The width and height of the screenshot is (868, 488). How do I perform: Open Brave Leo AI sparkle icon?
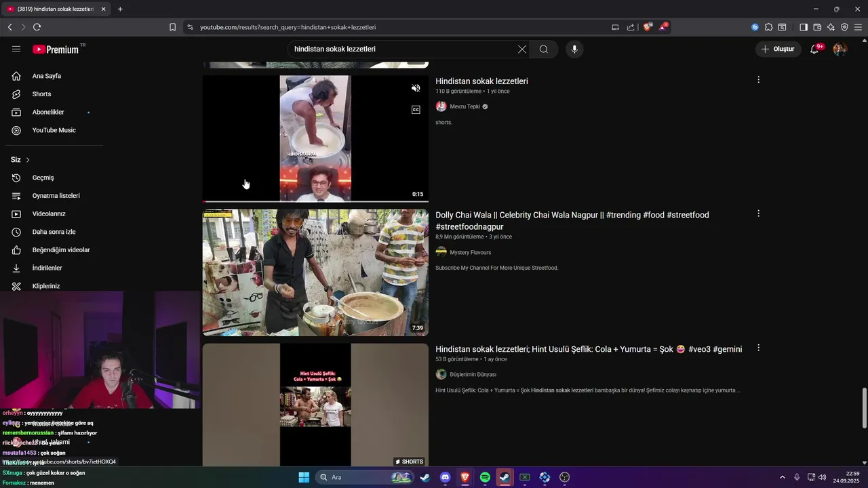(831, 27)
